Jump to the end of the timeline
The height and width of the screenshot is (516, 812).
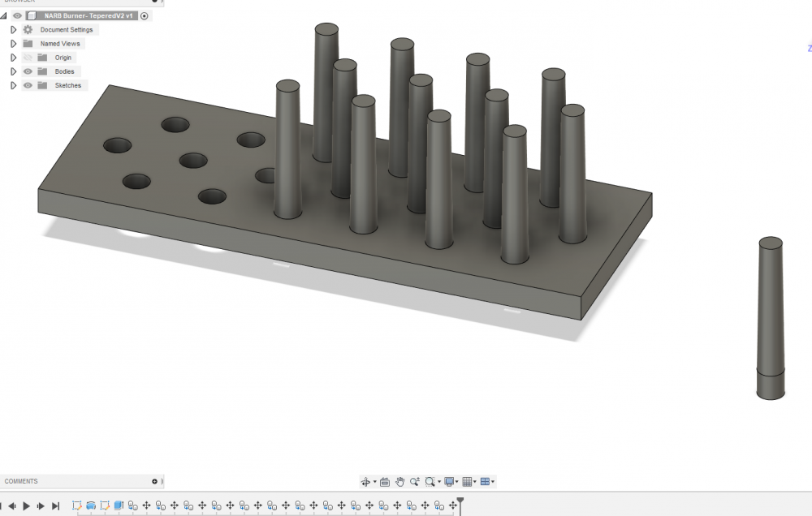click(x=56, y=506)
